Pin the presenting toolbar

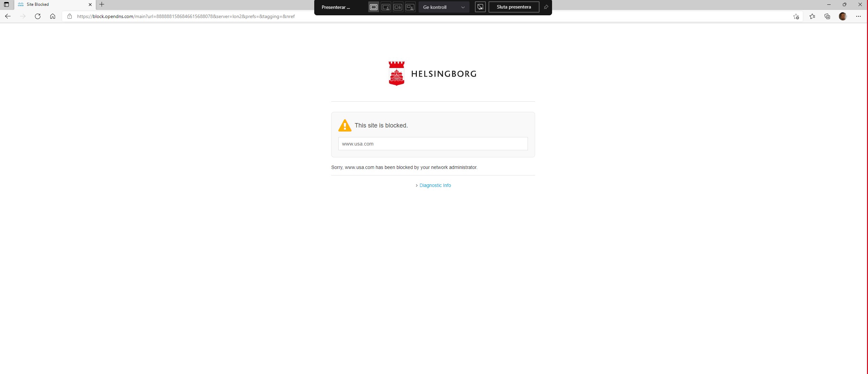click(546, 7)
